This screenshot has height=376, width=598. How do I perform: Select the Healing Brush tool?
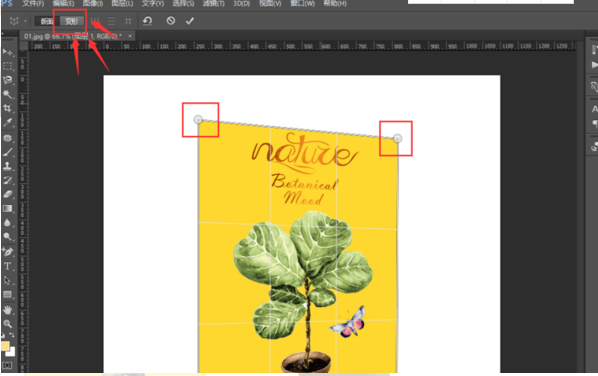[x=7, y=138]
